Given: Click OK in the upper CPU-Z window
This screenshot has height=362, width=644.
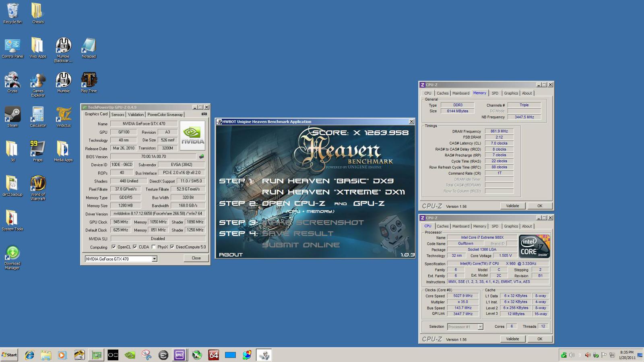Looking at the screenshot, I should coord(540,206).
